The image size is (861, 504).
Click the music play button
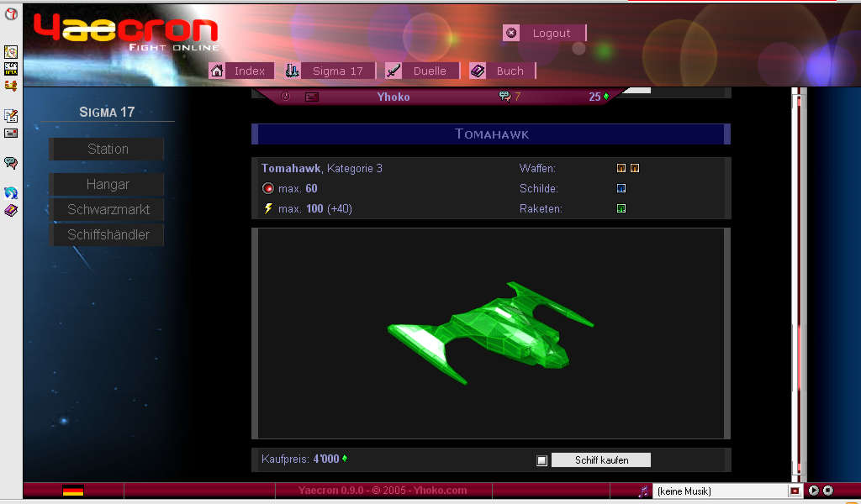click(813, 491)
